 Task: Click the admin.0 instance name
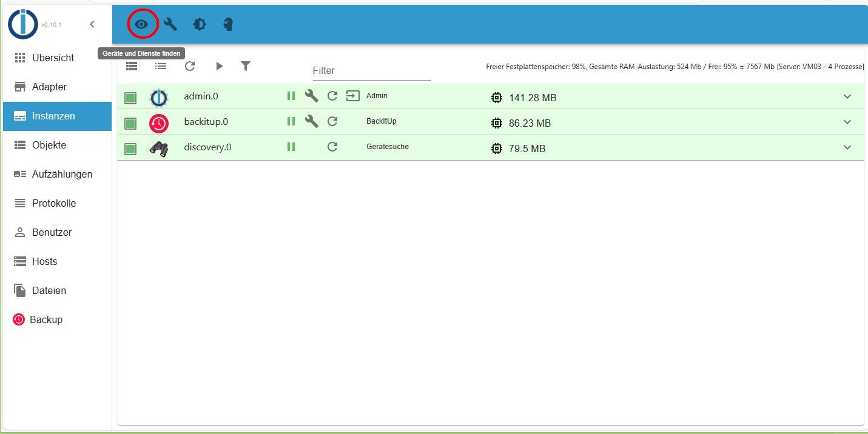tap(201, 96)
